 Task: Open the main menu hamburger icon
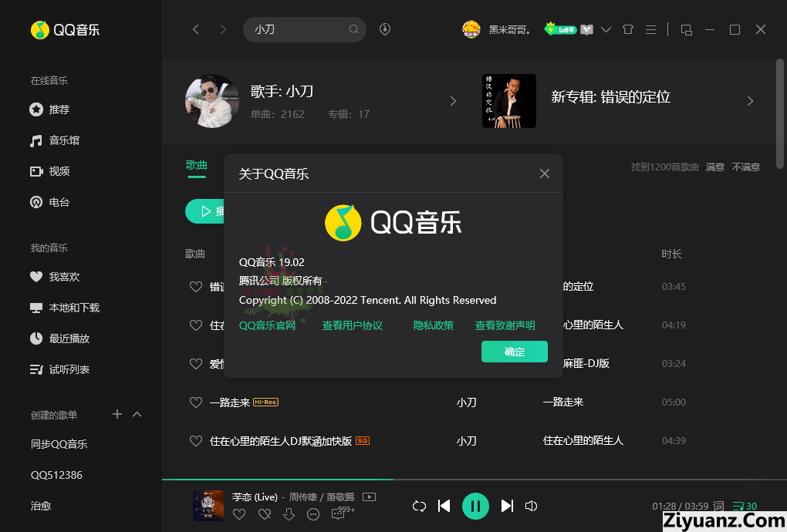(650, 29)
